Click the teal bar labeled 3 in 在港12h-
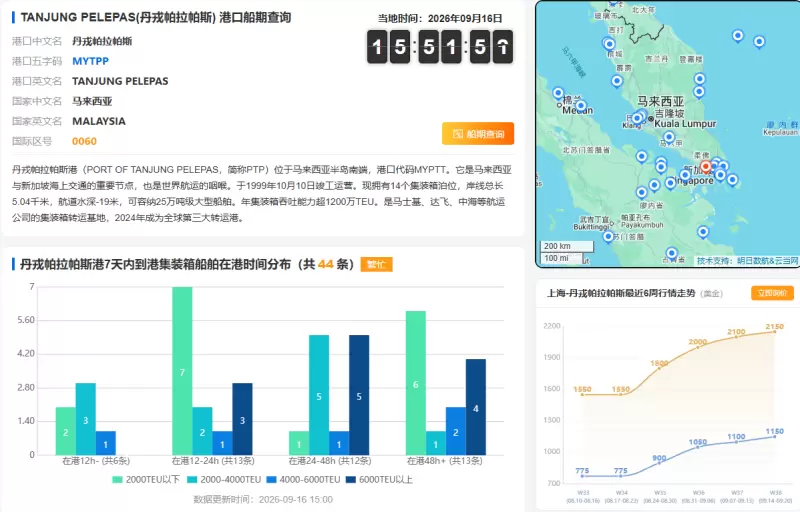This screenshot has width=800, height=512. [x=86, y=419]
